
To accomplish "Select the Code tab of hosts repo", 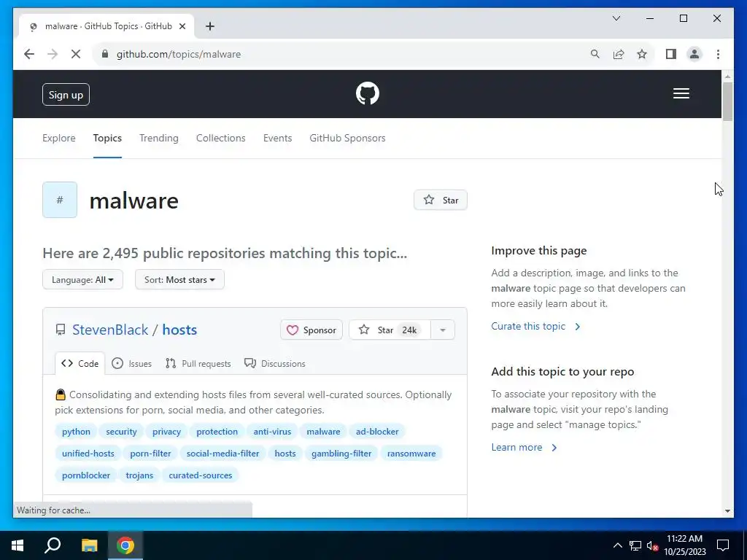I will tap(80, 363).
